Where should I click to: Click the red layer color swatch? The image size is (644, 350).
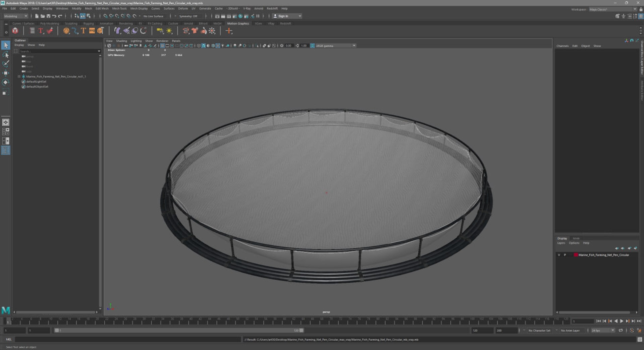point(576,255)
